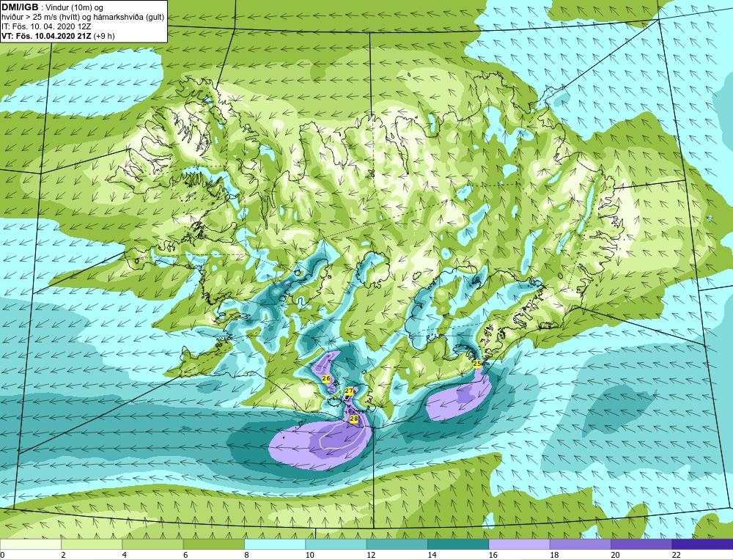Select the lavender swatch between 16 and 18

(520, 545)
